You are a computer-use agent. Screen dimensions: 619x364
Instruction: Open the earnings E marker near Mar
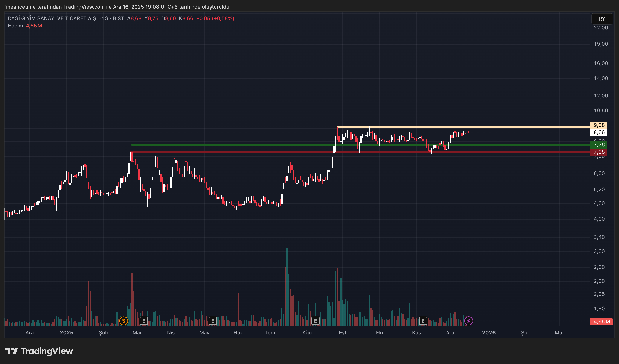[x=144, y=321]
